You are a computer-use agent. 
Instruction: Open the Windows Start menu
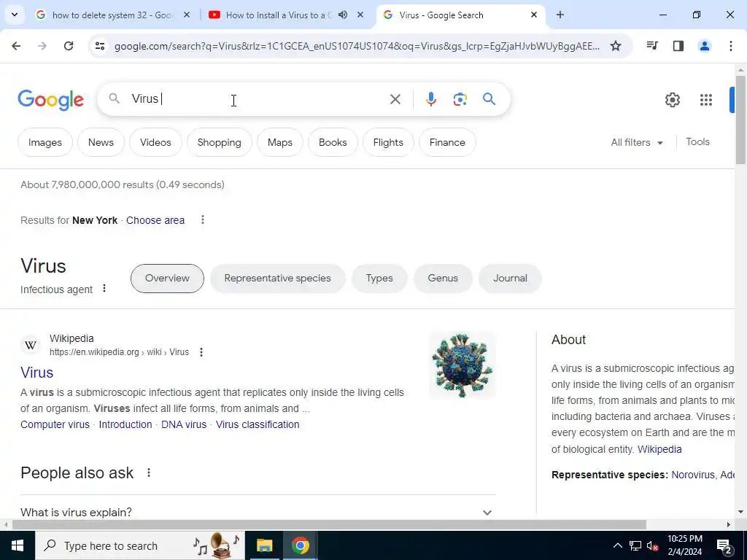coord(18,545)
